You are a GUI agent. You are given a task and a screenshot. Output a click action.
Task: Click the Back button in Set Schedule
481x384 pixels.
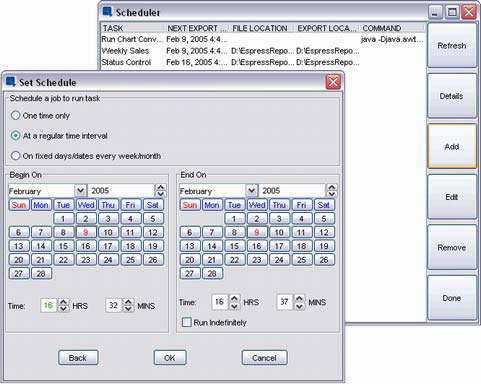coord(78,358)
